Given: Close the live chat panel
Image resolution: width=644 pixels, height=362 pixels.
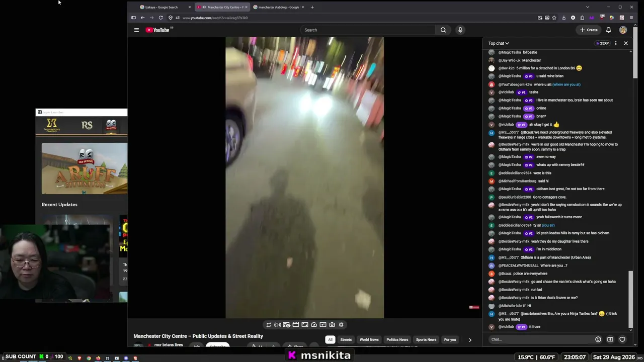Looking at the screenshot, I should 626,44.
